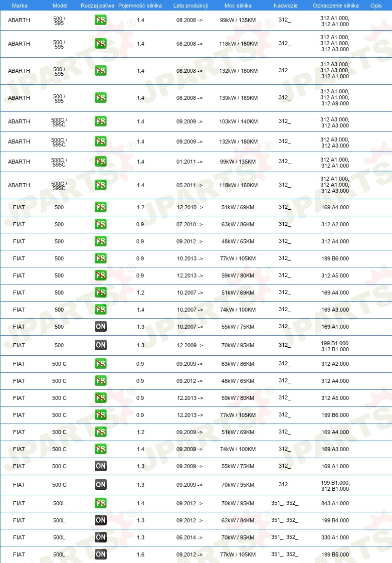
Task: Click petrol icon in ABARTH 500C 103kW/140KM row
Action: pos(101,121)
